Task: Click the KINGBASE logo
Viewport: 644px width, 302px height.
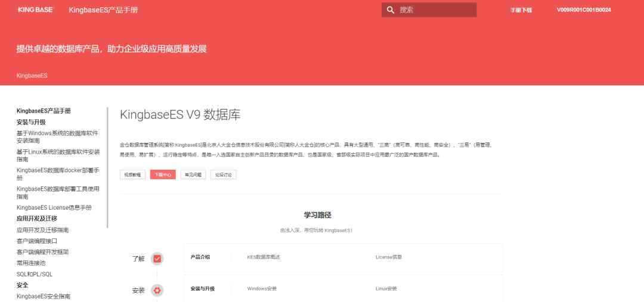Action: 36,10
